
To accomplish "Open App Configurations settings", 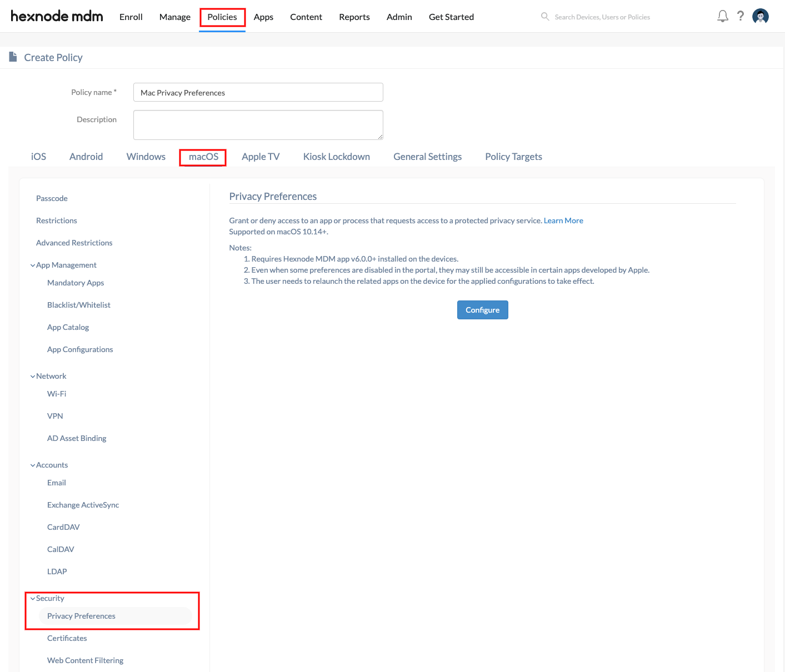I will pyautogui.click(x=80, y=349).
